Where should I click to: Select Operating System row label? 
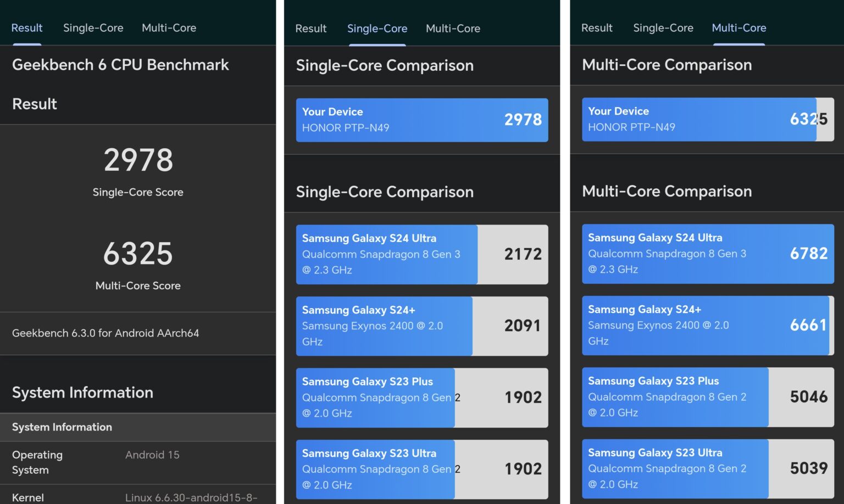(x=37, y=462)
